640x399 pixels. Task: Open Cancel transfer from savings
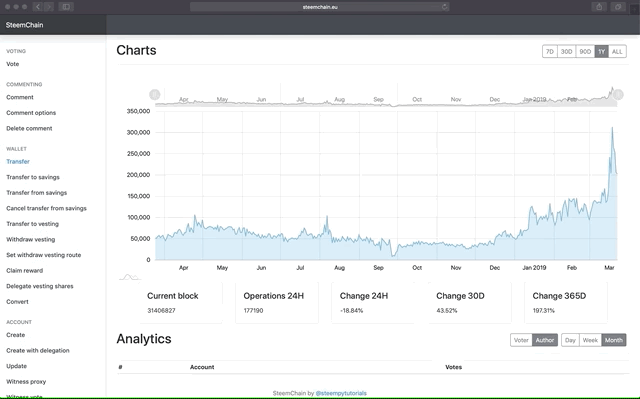(46, 208)
